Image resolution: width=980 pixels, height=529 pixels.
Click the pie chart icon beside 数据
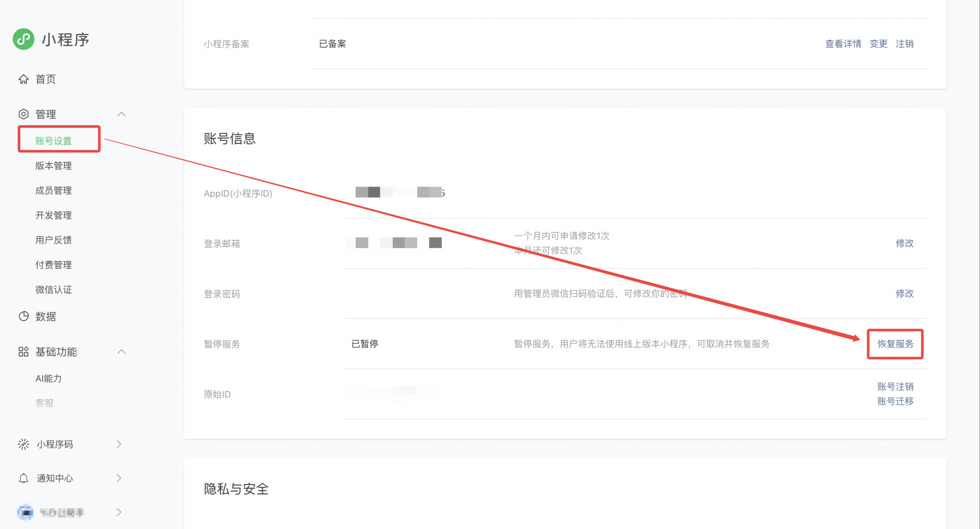(23, 316)
